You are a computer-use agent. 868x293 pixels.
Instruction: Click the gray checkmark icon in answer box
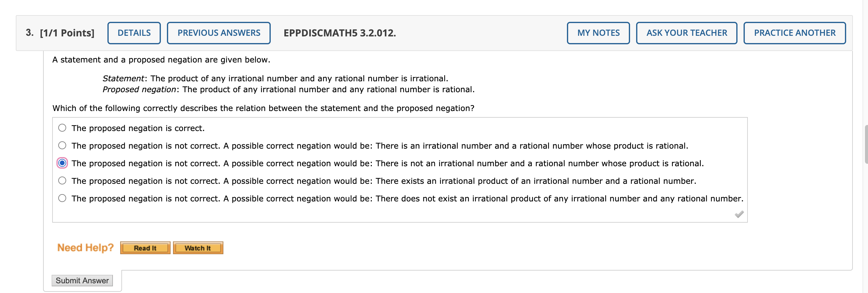pos(739,214)
